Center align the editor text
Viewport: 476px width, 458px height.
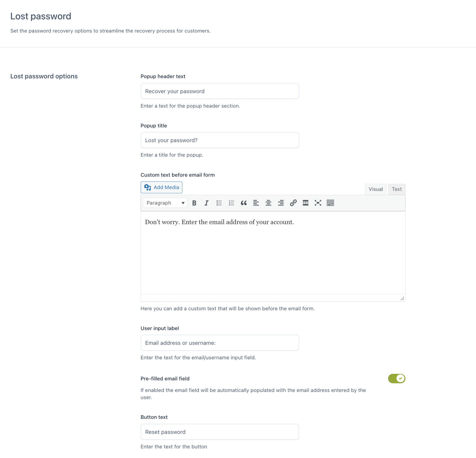[268, 203]
